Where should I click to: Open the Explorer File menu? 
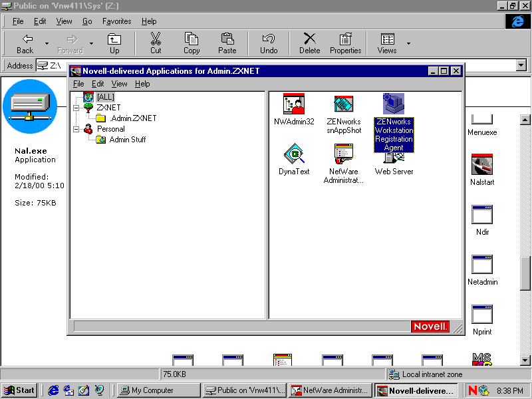(x=18, y=21)
